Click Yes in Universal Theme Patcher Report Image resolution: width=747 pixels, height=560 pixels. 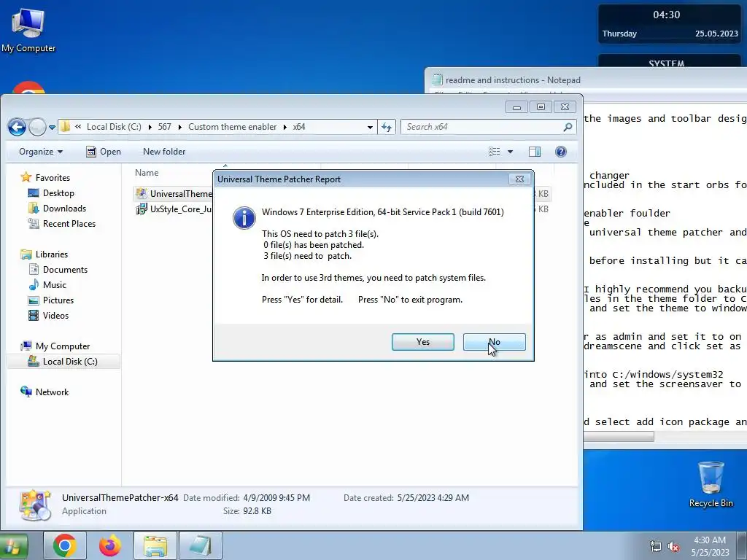[x=422, y=342]
